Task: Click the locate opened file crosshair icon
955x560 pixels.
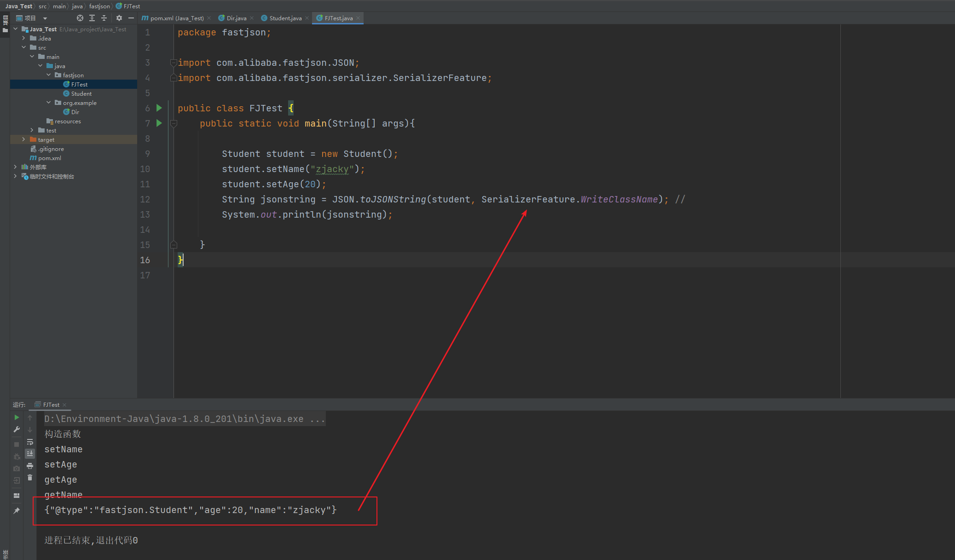Action: click(x=80, y=18)
